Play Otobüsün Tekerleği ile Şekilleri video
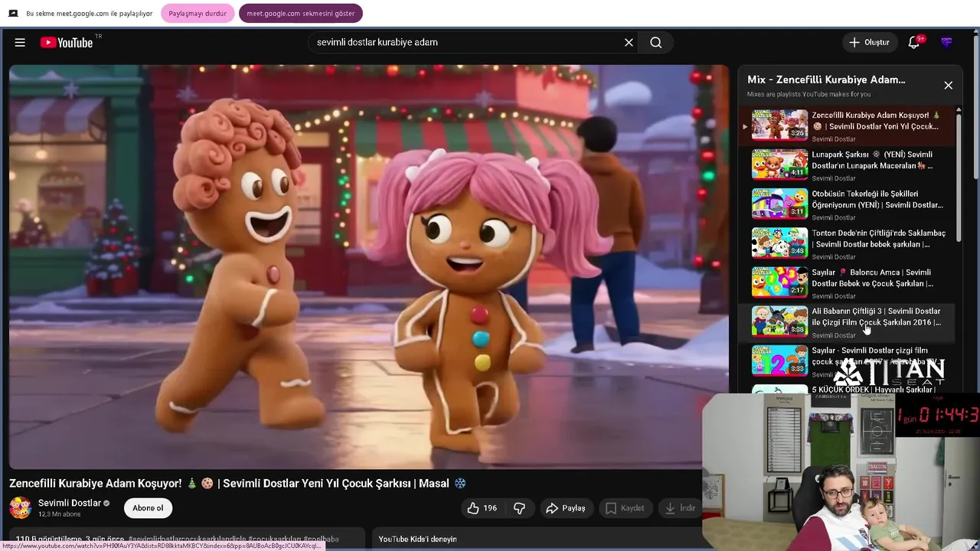The image size is (980, 551). click(848, 204)
